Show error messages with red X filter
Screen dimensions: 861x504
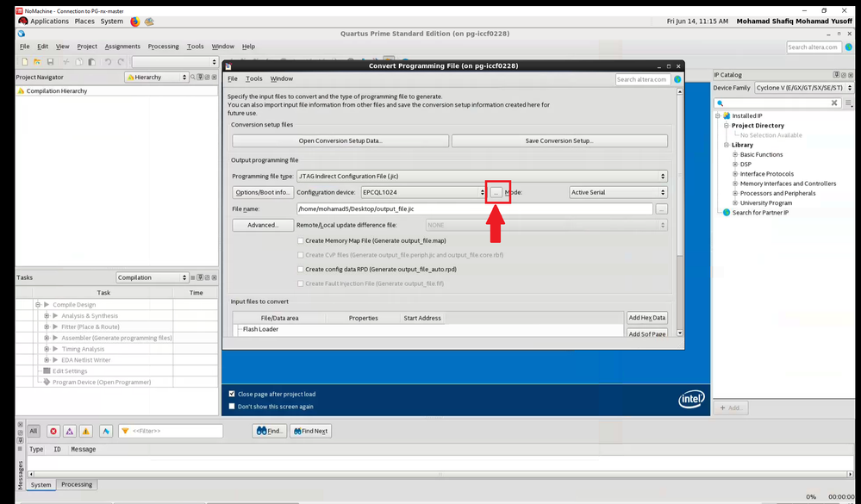(x=53, y=431)
